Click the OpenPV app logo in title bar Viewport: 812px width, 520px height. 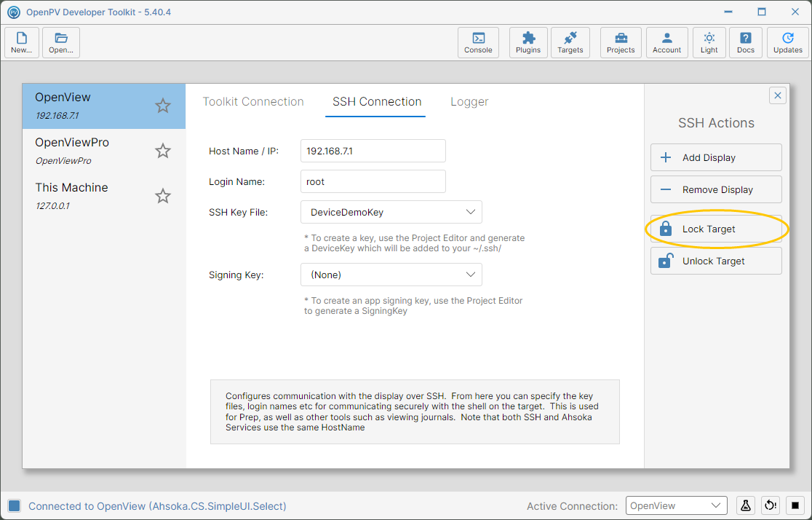click(14, 12)
